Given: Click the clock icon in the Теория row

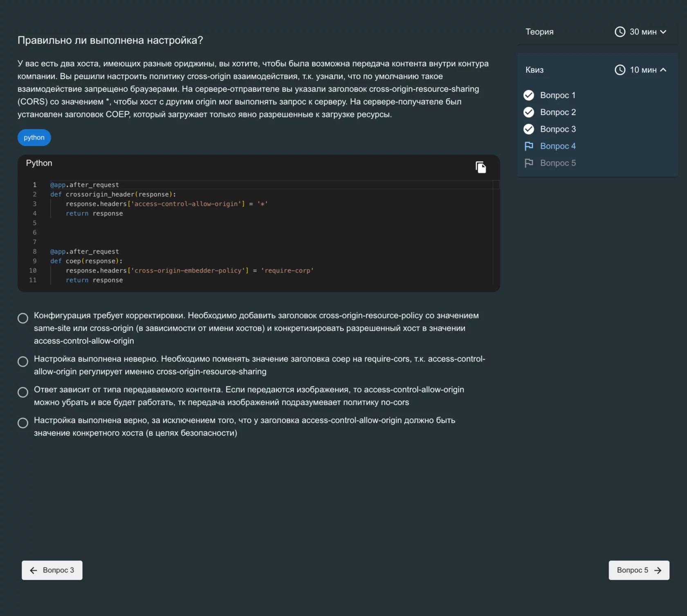Looking at the screenshot, I should (620, 32).
